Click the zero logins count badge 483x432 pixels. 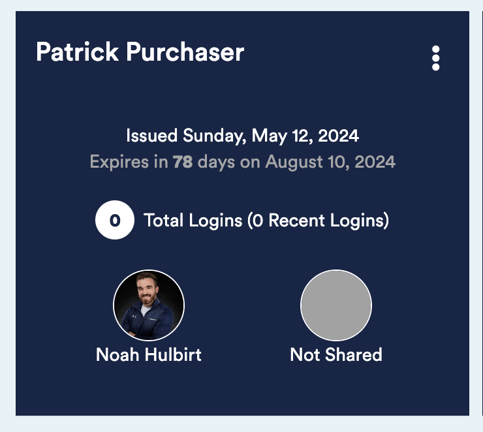(x=115, y=220)
